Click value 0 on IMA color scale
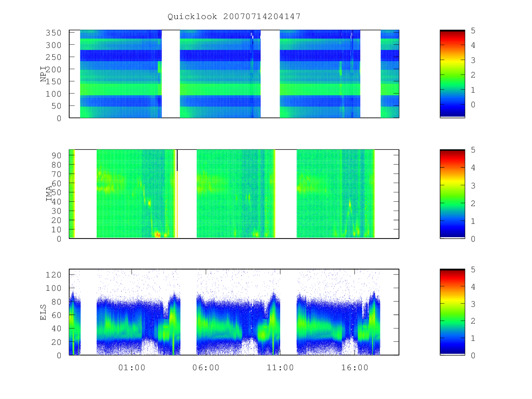The image size is (532, 399). pyautogui.click(x=473, y=239)
